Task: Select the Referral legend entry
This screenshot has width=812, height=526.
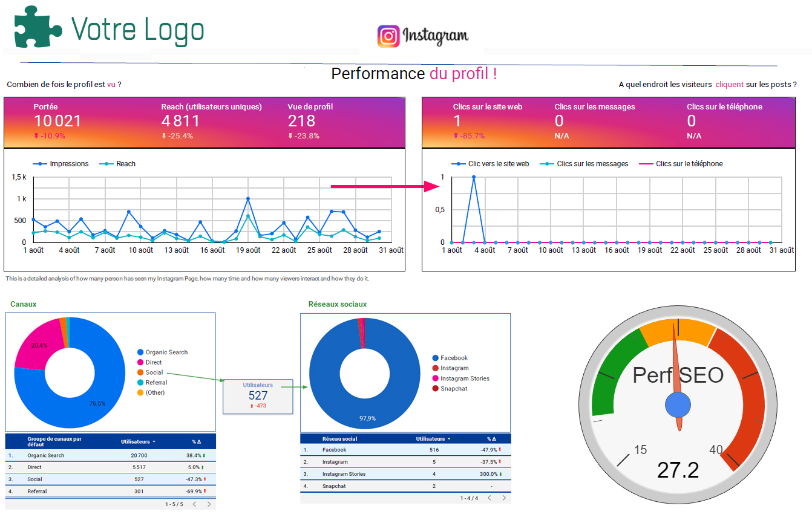Action: pyautogui.click(x=152, y=383)
